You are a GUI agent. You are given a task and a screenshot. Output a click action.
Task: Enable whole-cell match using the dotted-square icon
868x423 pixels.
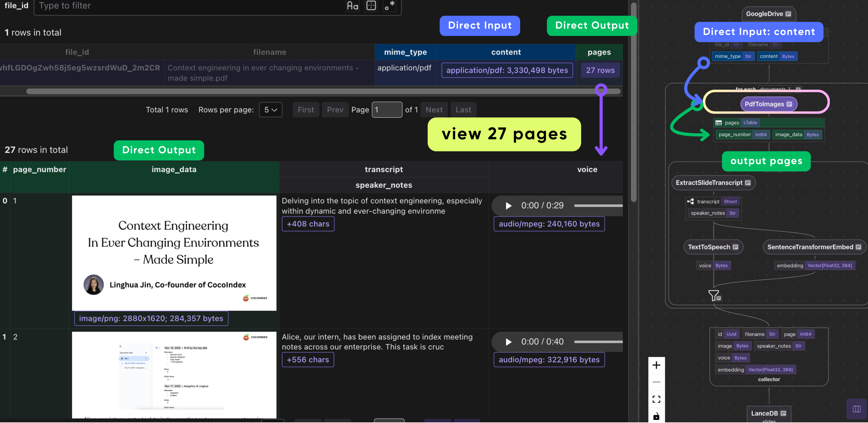coord(371,6)
